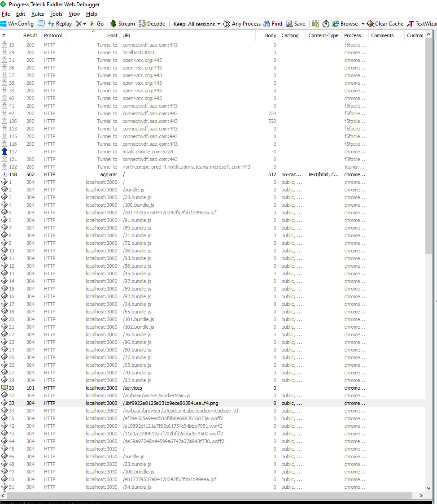The width and height of the screenshot is (437, 504).
Task: Open the Tools menu
Action: click(56, 13)
